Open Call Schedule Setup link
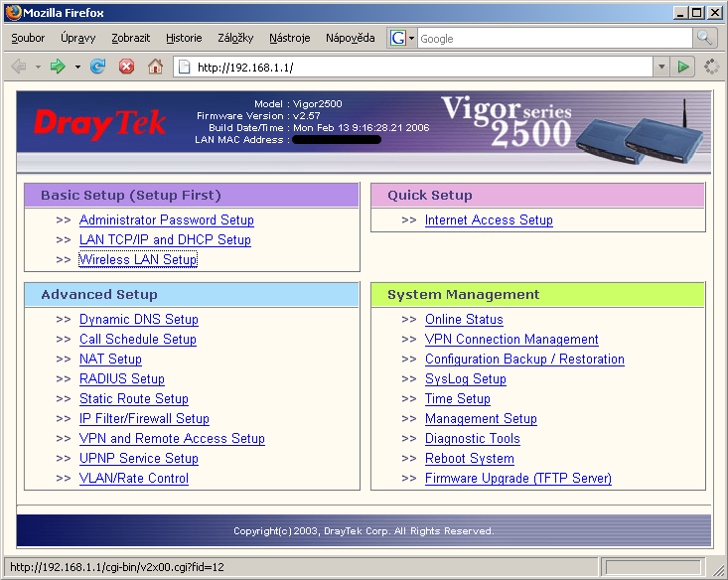Screen dimensions: 728x580 point(138,340)
